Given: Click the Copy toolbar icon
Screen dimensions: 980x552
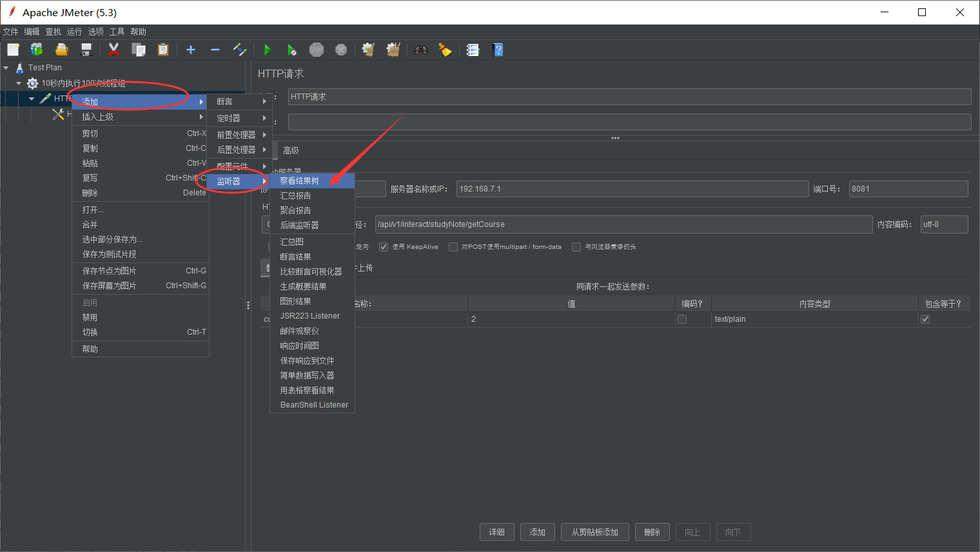Looking at the screenshot, I should tap(138, 50).
